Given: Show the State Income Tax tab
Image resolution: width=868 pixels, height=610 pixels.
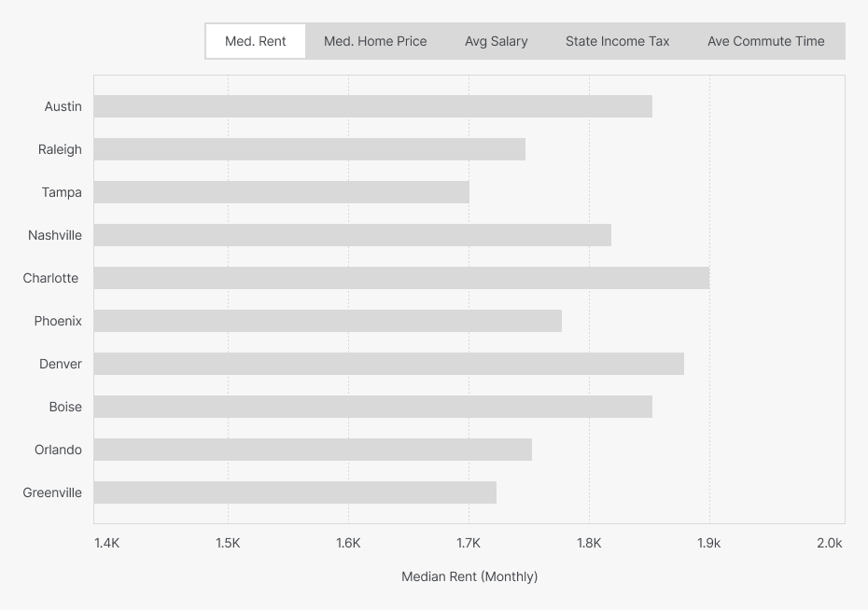Looking at the screenshot, I should tap(618, 41).
